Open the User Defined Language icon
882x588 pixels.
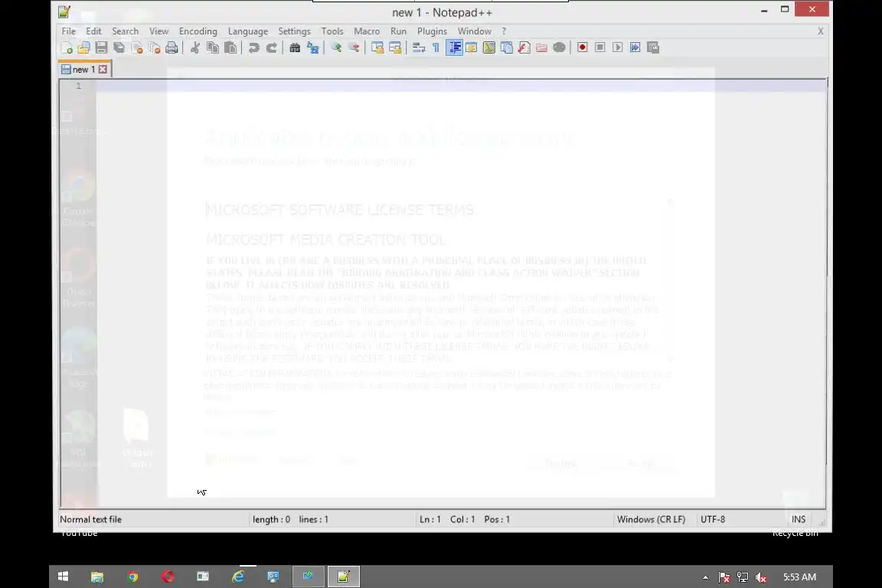pyautogui.click(x=472, y=47)
